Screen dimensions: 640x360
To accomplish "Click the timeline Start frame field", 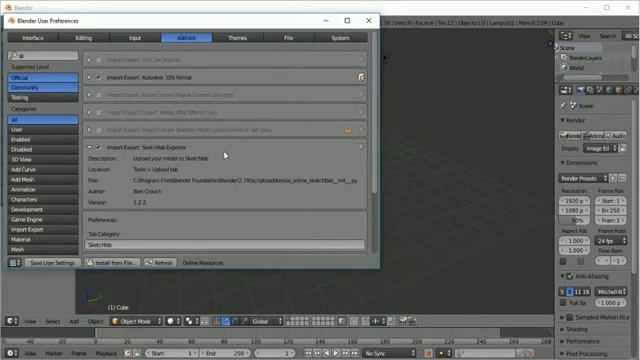I will click(172, 353).
